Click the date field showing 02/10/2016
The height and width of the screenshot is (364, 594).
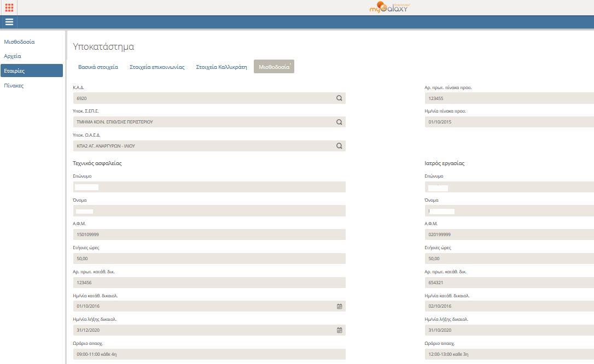(x=509, y=306)
